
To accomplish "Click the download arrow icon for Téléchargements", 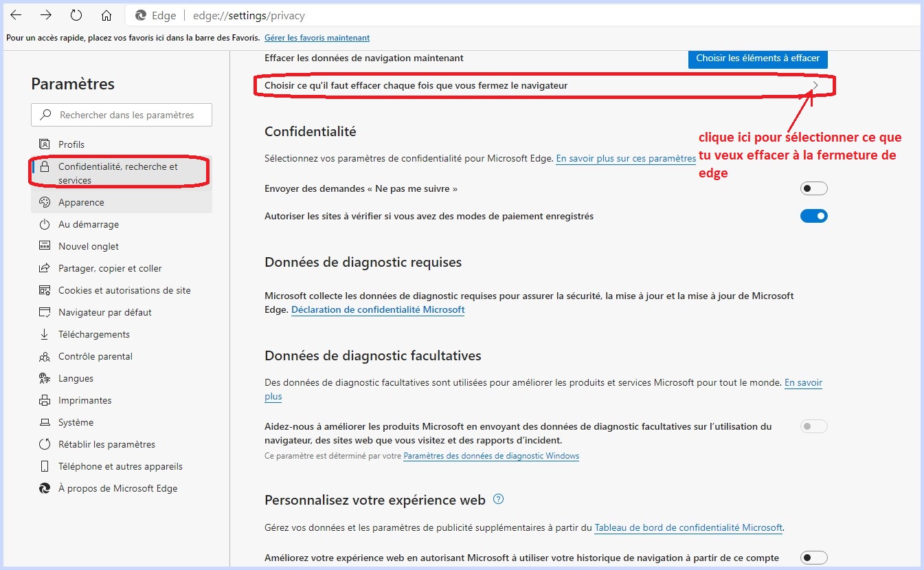I will click(45, 334).
